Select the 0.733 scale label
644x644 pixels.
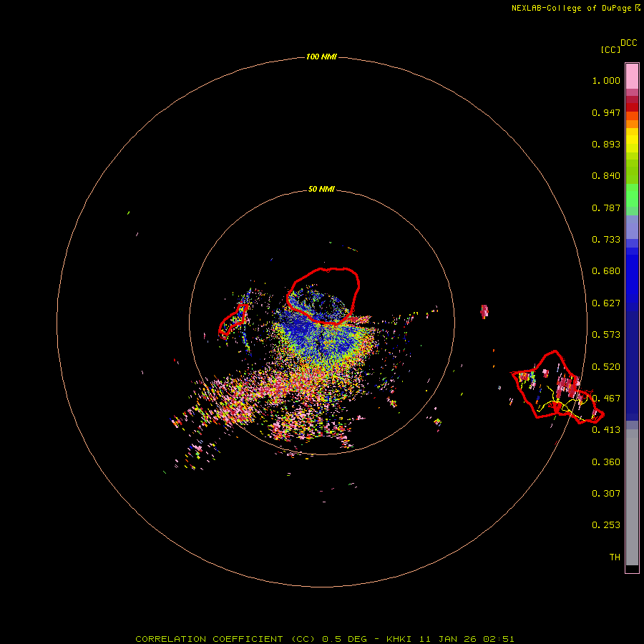(x=606, y=240)
